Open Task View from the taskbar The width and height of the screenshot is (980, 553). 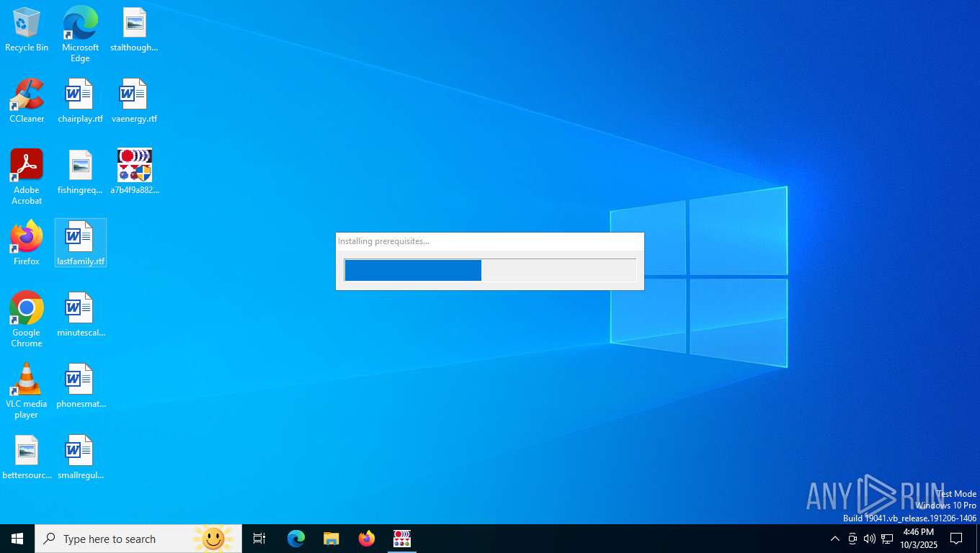[259, 539]
